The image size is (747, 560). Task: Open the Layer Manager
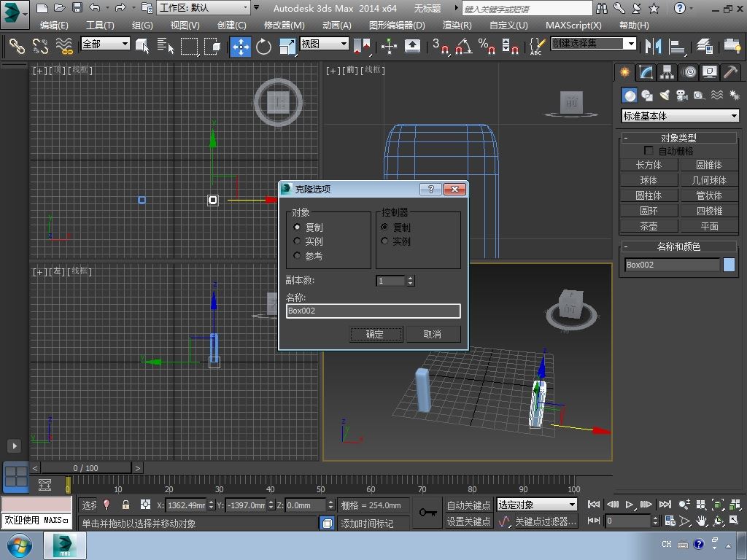point(705,46)
